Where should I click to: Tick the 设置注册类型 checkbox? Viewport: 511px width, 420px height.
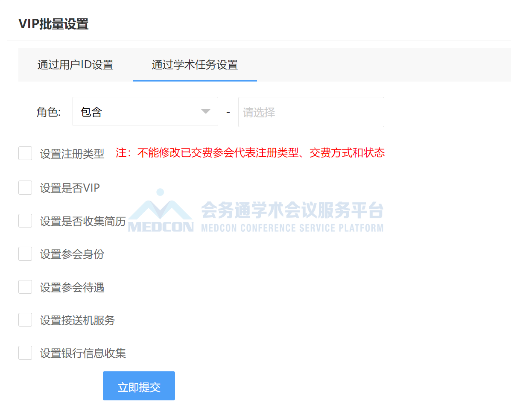point(25,153)
